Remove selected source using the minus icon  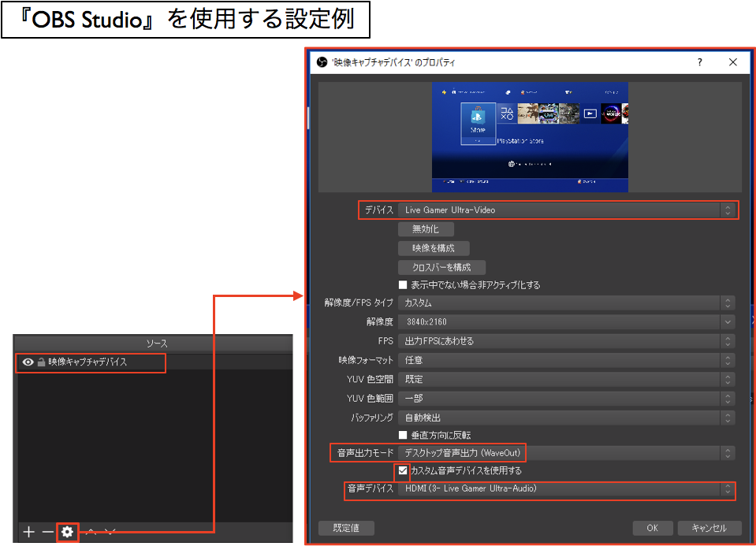click(48, 532)
